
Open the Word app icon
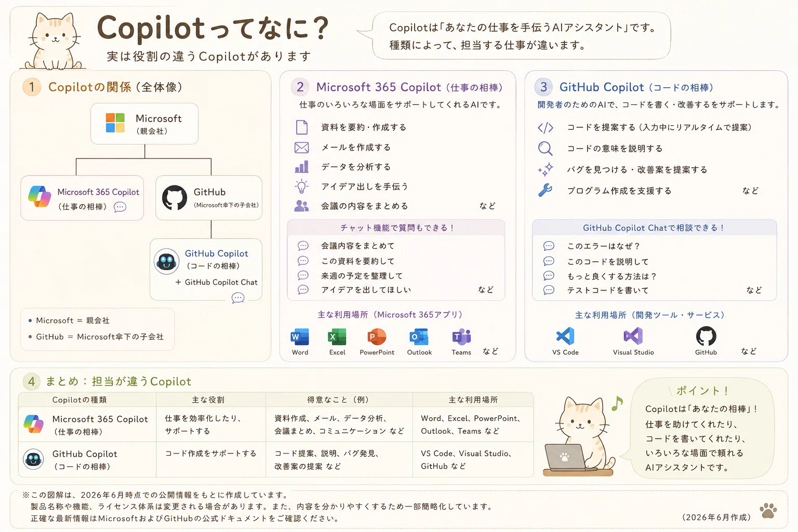[x=300, y=337]
